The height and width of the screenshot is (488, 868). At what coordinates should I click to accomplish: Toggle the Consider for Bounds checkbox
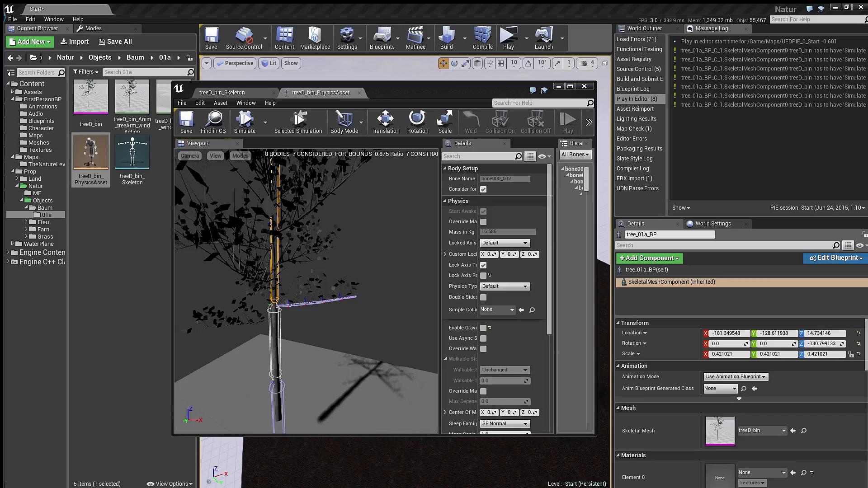483,189
